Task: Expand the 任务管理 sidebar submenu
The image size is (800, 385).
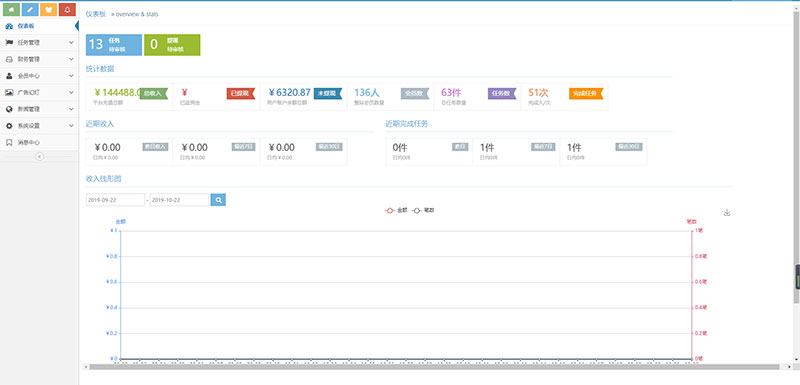Action: [39, 42]
